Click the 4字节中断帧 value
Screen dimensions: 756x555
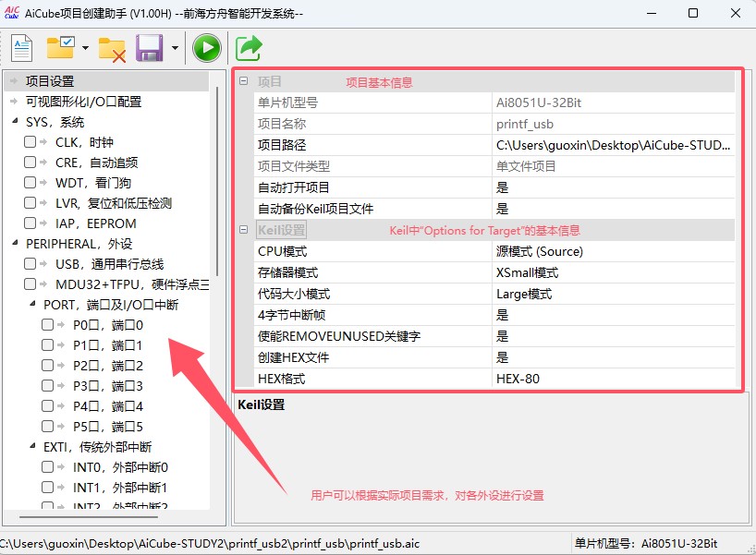pos(614,315)
